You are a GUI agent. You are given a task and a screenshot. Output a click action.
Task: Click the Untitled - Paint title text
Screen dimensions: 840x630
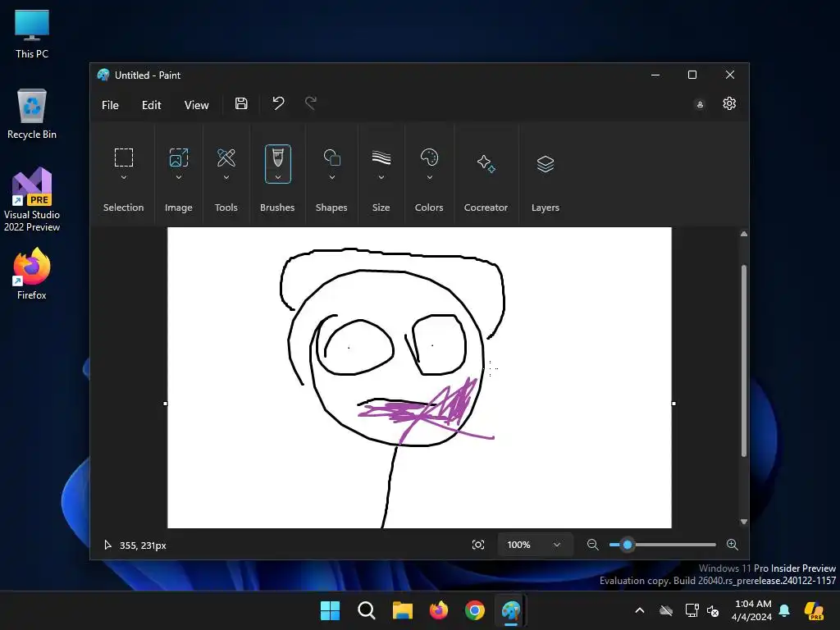(x=148, y=75)
